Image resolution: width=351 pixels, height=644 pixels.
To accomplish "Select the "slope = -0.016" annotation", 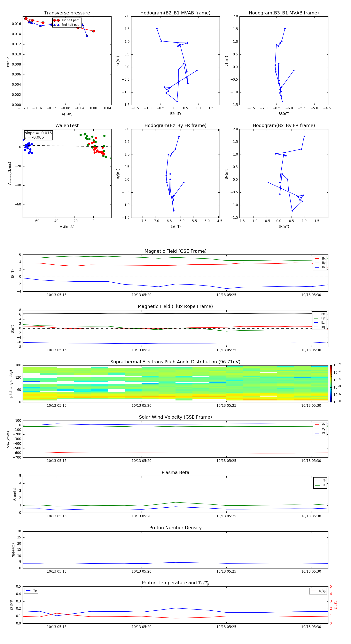I will coord(38,133).
